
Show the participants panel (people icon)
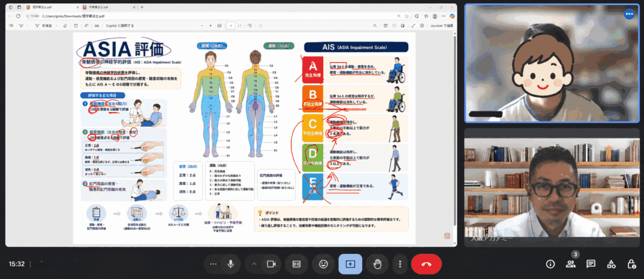pos(570,264)
